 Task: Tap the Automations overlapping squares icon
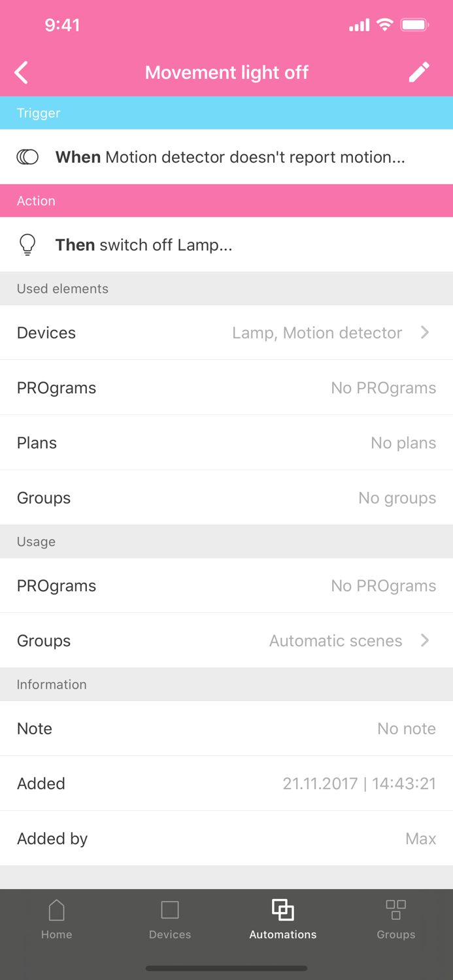[x=283, y=909]
